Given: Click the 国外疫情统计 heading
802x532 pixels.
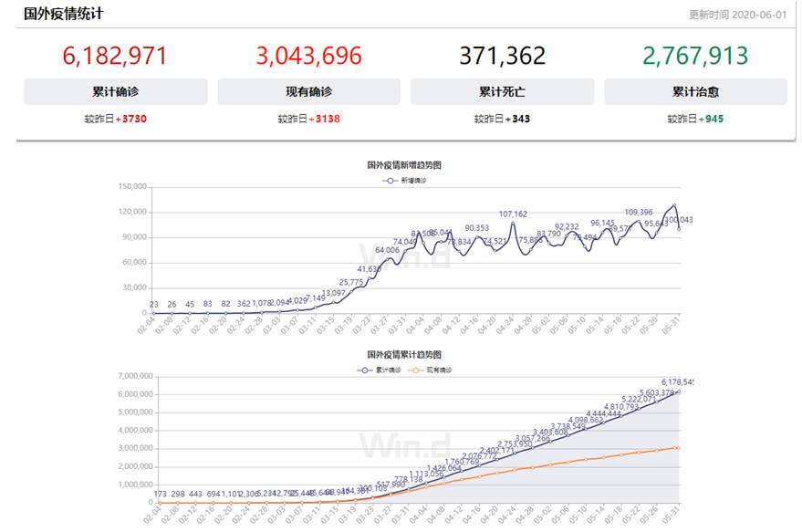Looking at the screenshot, I should pyautogui.click(x=64, y=14).
